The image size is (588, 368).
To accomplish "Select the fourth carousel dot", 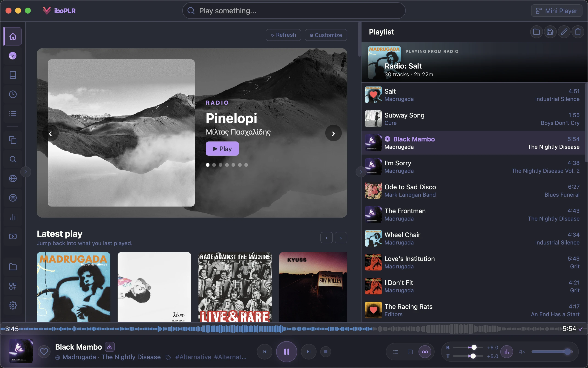I will point(227,165).
